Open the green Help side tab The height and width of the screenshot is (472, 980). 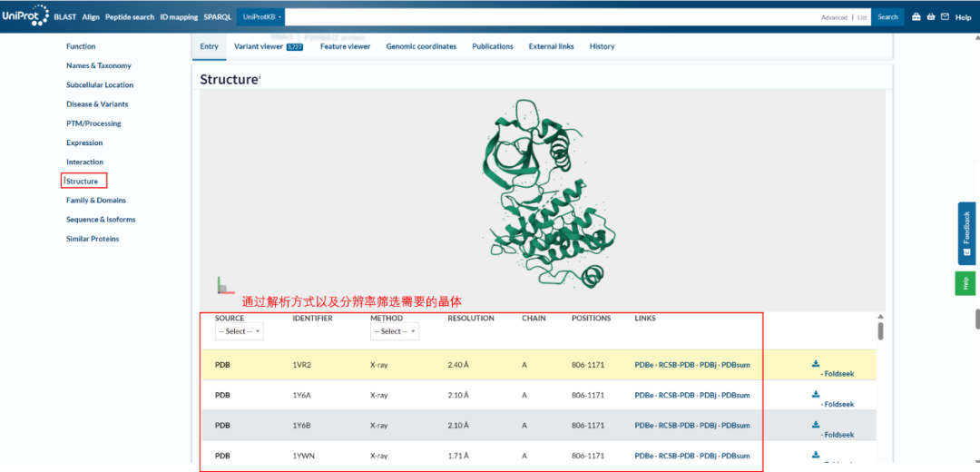[x=965, y=283]
